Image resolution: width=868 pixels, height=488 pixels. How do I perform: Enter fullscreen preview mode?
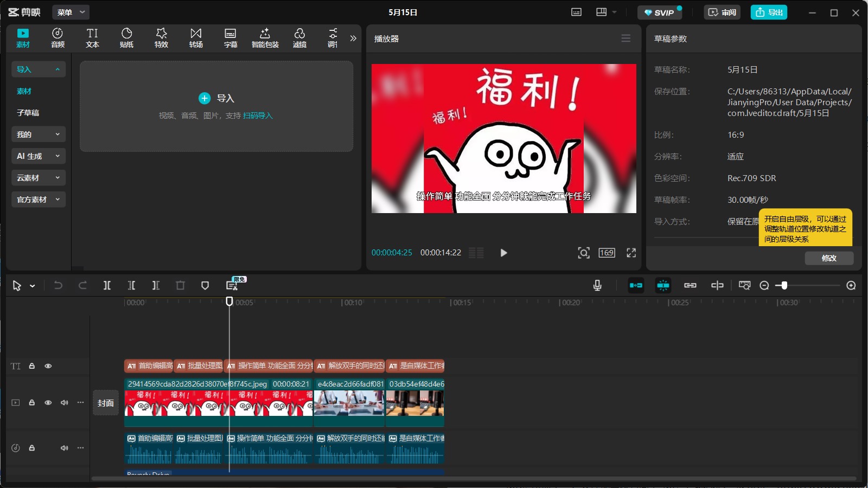631,253
